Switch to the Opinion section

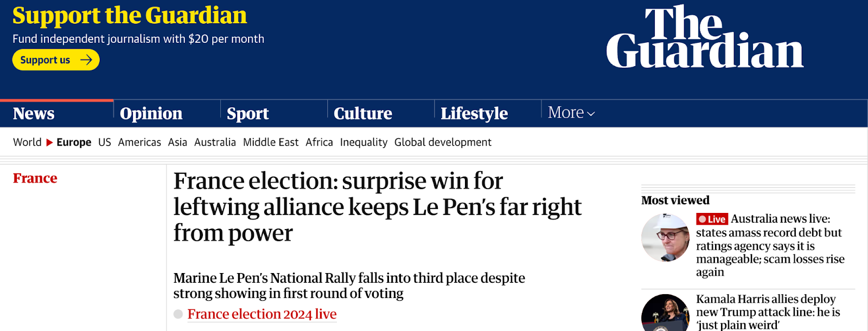151,113
